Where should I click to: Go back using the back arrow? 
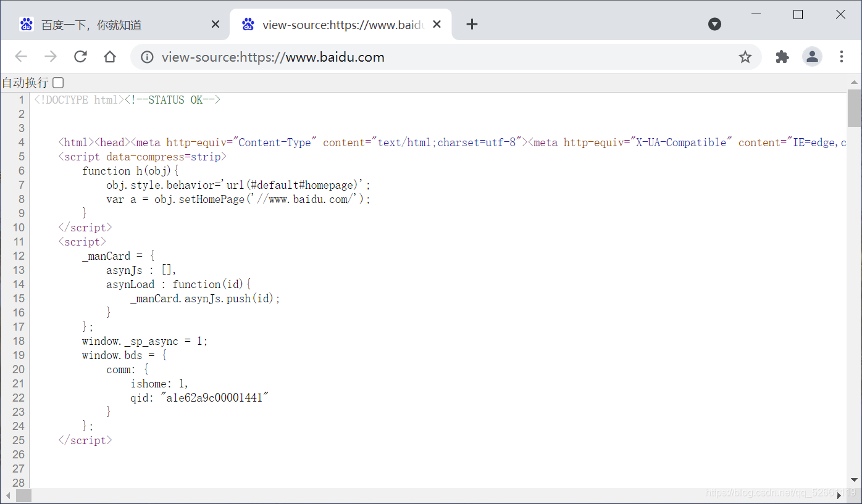pyautogui.click(x=21, y=57)
